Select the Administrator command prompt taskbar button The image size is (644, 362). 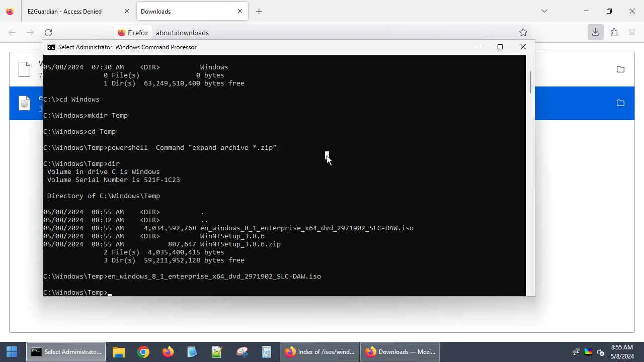pos(66,352)
